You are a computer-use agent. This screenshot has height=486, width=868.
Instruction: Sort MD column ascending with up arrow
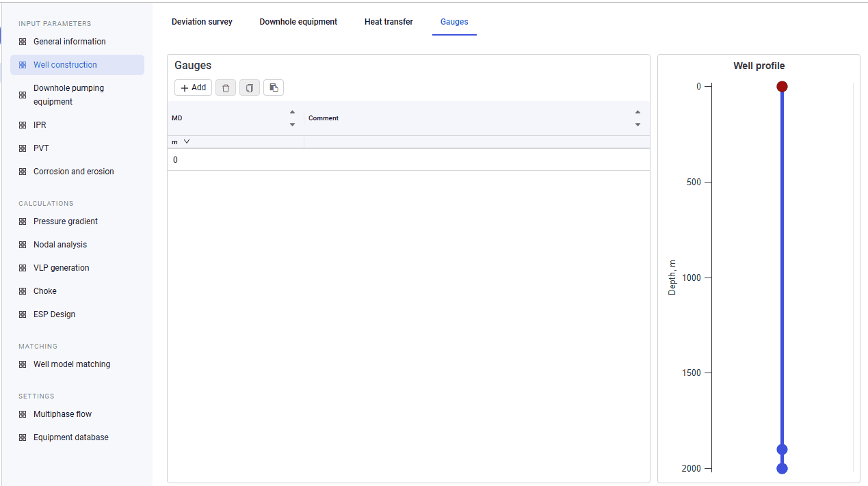click(x=292, y=112)
